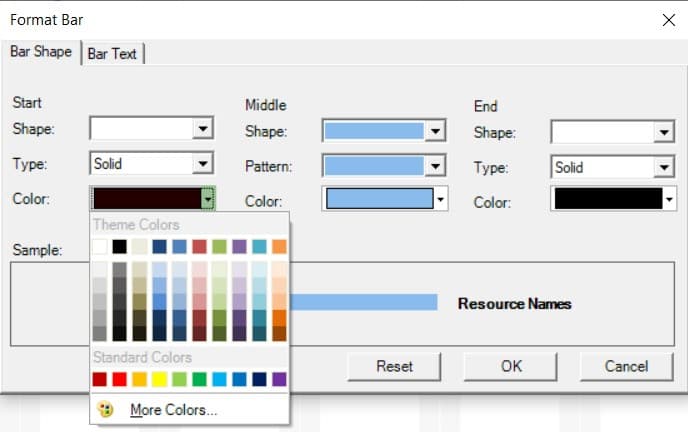Pick the dark navy standard color swatch
Image resolution: width=688 pixels, height=432 pixels.
(259, 379)
